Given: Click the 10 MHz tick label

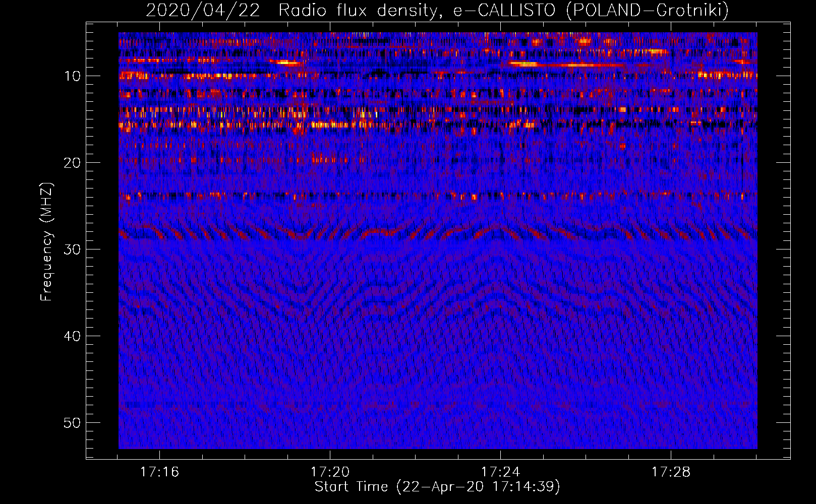Looking at the screenshot, I should (73, 76).
